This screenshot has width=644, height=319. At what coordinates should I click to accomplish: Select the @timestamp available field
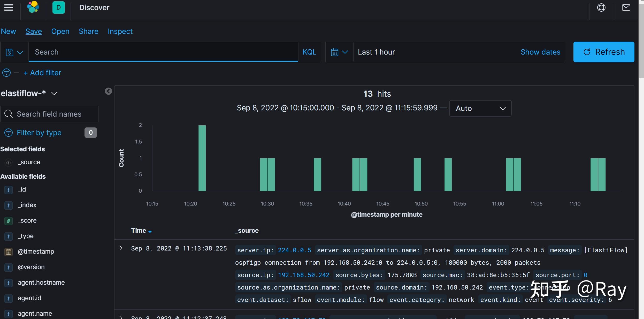click(36, 252)
